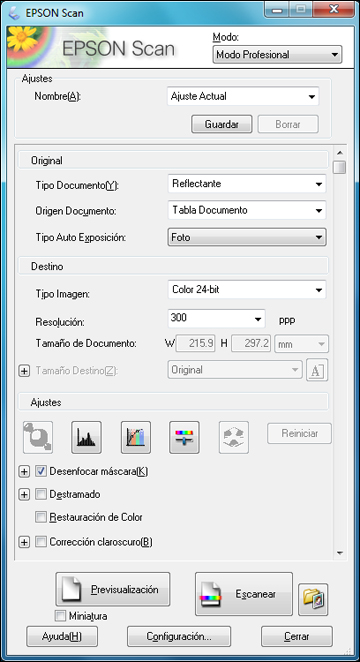360x662 pixels.
Task: Expand Desenfocar máscara options
Action: click(x=24, y=472)
